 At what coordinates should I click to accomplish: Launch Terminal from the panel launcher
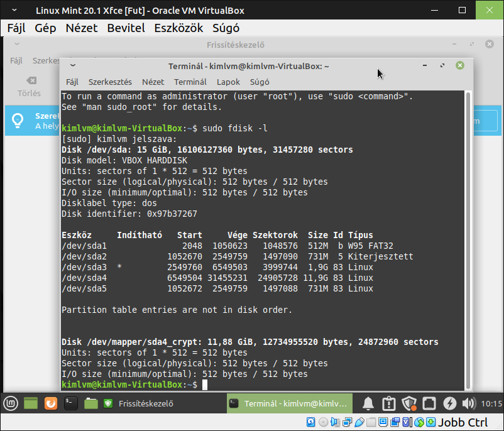coord(71,403)
